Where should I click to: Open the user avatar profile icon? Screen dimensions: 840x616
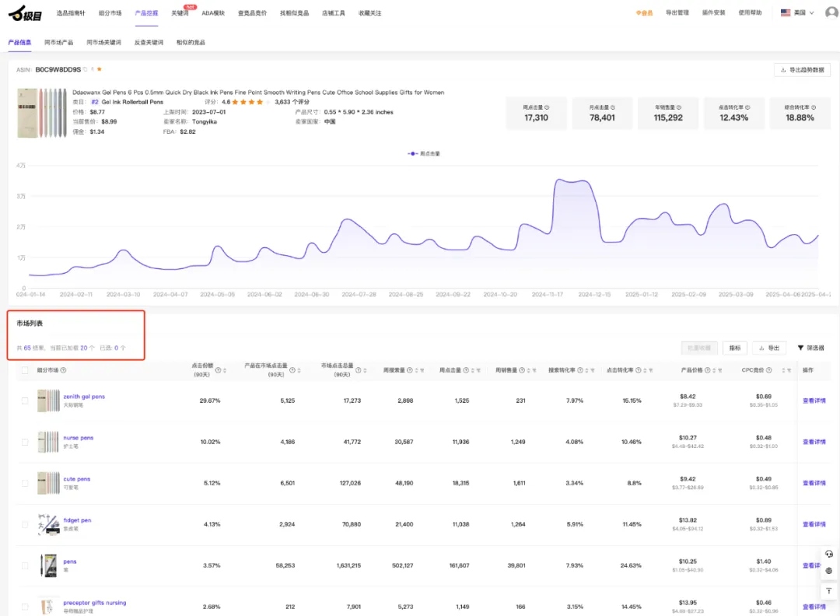click(x=830, y=12)
